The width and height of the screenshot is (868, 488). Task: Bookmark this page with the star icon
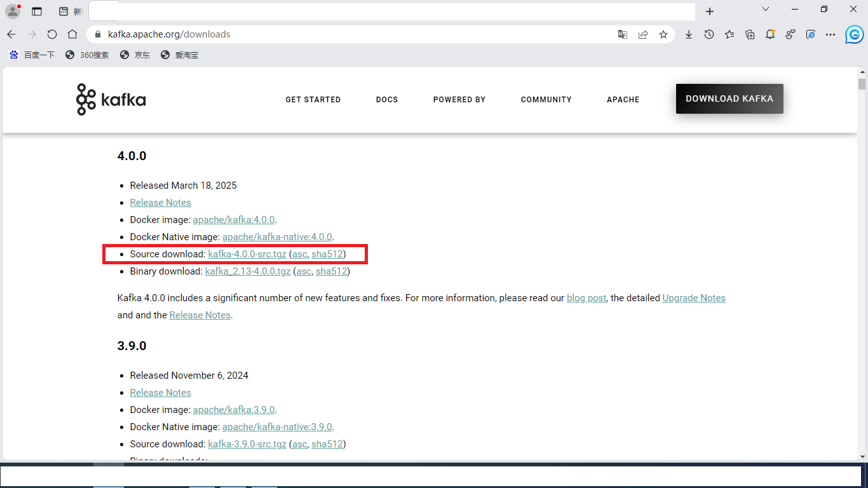pos(663,34)
